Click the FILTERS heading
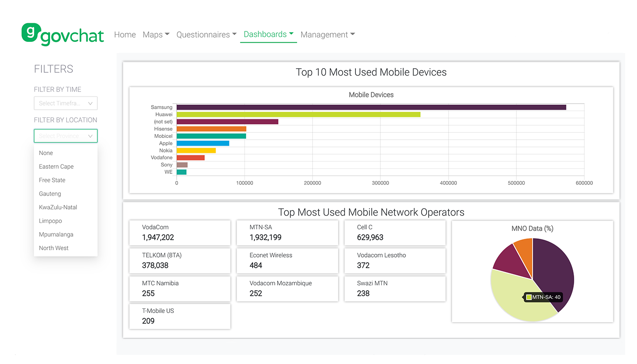 click(54, 69)
